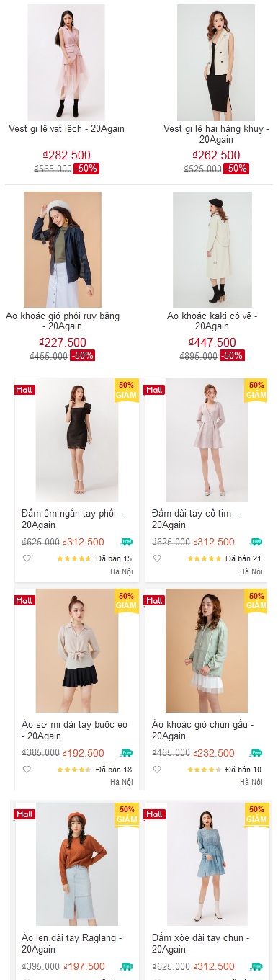The width and height of the screenshot is (278, 980).
Task: Click the ₫282.500 price of Vest gi lê vạt lệch
Action: click(x=66, y=155)
